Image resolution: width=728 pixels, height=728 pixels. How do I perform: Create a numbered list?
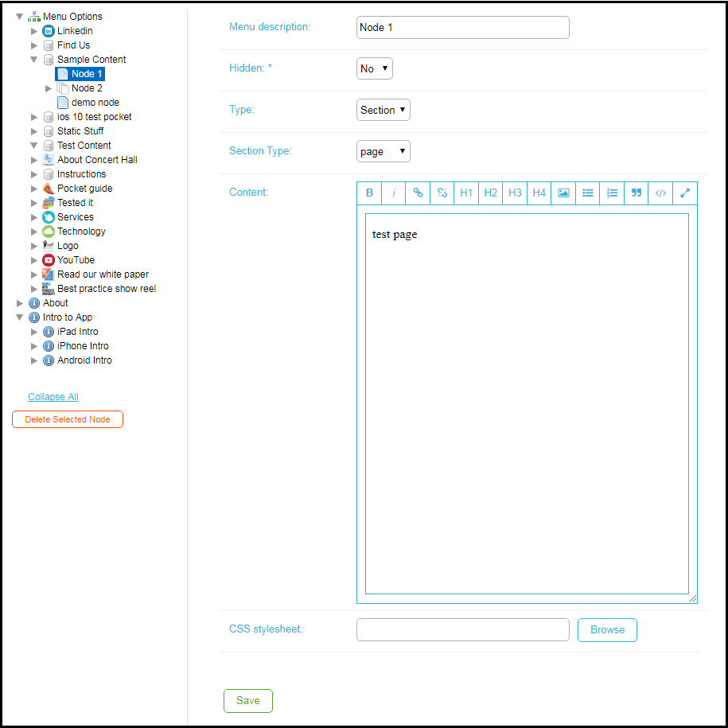tap(612, 193)
